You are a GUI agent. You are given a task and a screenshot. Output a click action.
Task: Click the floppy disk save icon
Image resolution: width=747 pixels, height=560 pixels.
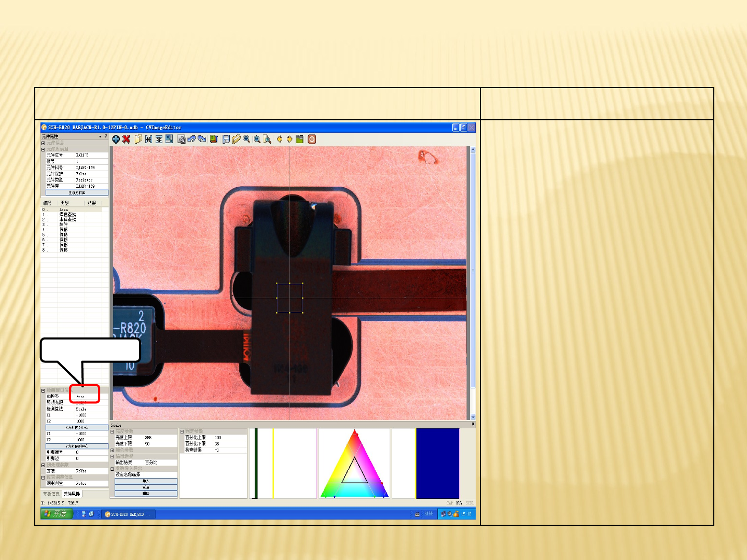coord(226,139)
